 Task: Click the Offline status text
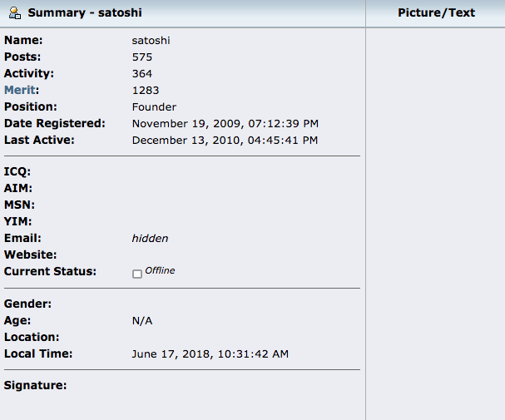point(160,271)
